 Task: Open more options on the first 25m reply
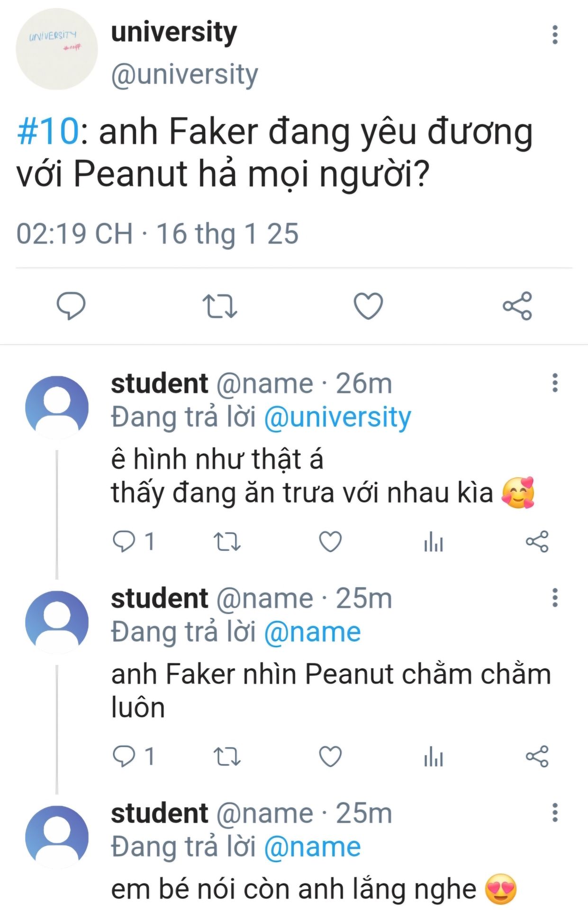click(555, 598)
